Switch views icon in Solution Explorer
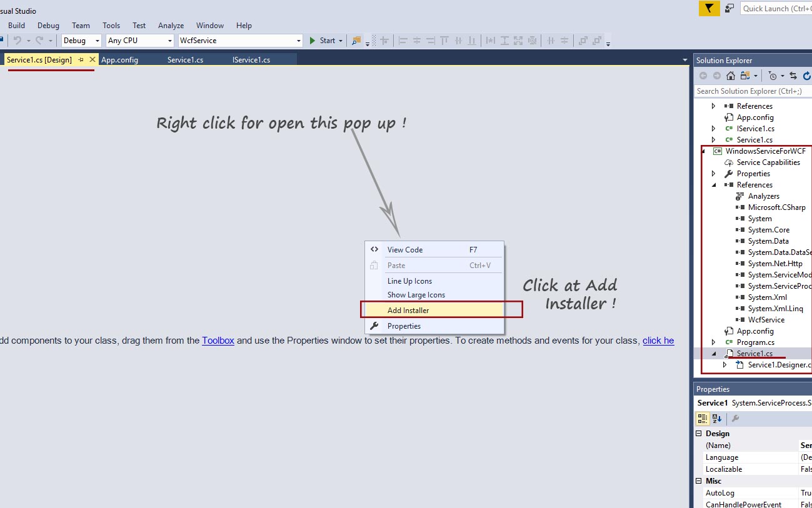Viewport: 812px width, 508px height. click(744, 76)
